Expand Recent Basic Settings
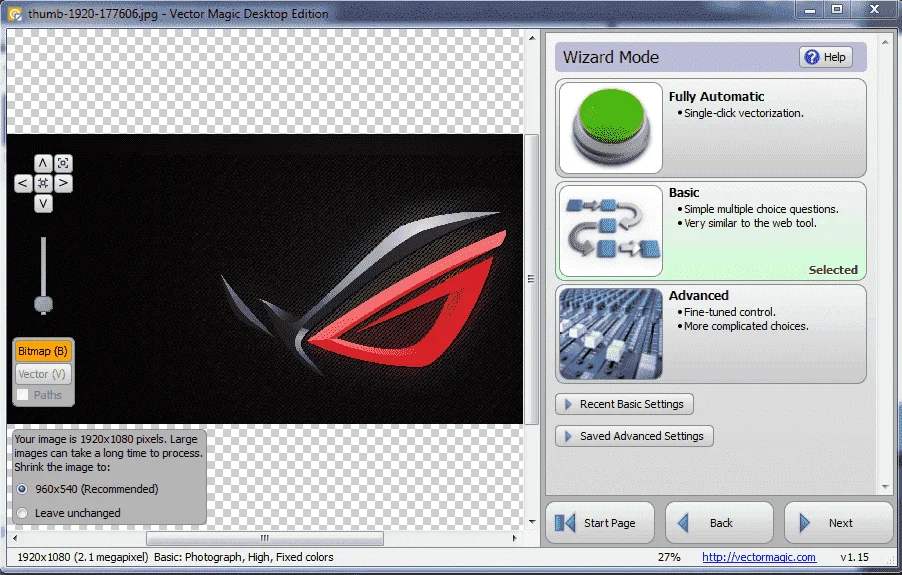Image resolution: width=902 pixels, height=575 pixels. (x=624, y=404)
